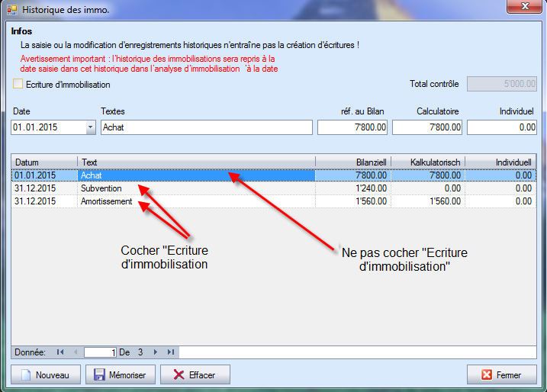
Task: Close dialog with the Fermer button
Action: (502, 375)
